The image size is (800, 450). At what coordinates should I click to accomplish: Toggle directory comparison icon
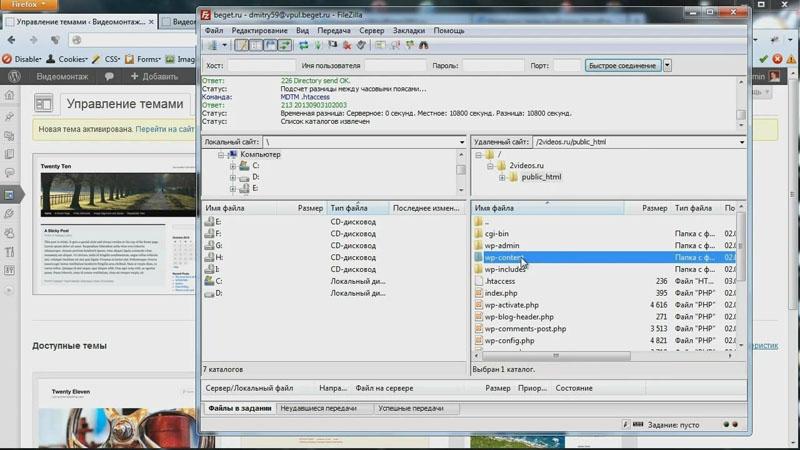coord(395,45)
